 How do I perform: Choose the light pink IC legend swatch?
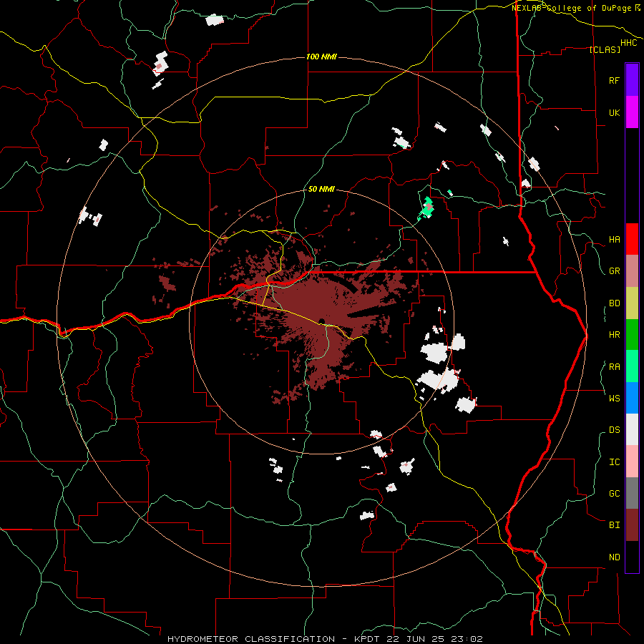coord(632,462)
